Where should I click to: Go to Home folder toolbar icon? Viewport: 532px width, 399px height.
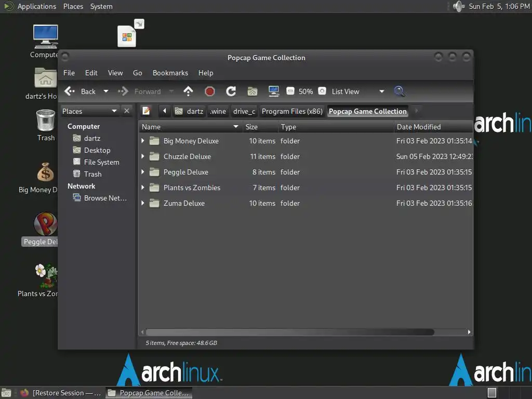(252, 91)
